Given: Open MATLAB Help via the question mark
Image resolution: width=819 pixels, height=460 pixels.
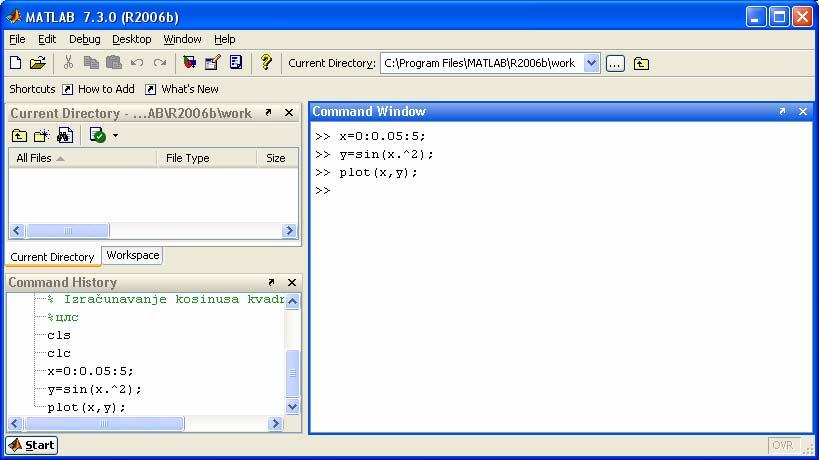Looking at the screenshot, I should (x=266, y=63).
